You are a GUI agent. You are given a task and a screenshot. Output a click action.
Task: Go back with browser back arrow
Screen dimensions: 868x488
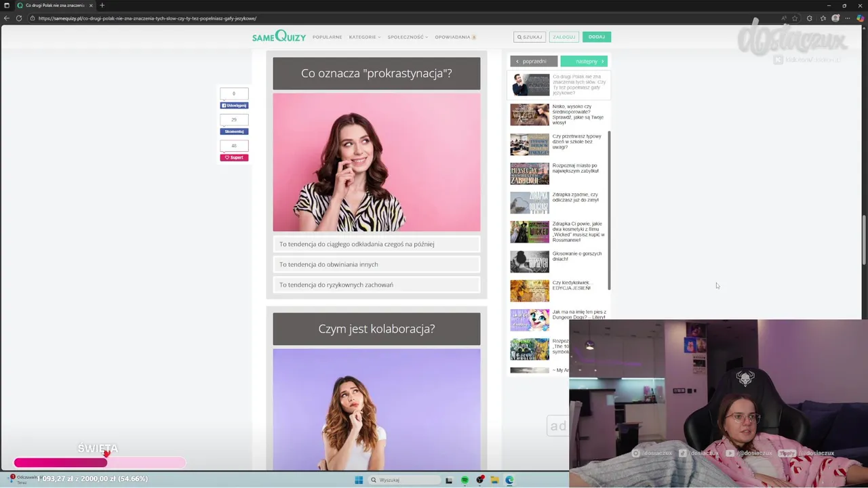7,18
